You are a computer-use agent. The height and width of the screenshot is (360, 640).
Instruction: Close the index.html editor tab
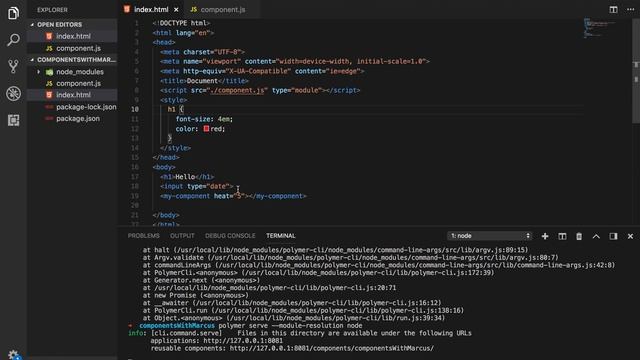click(x=176, y=9)
